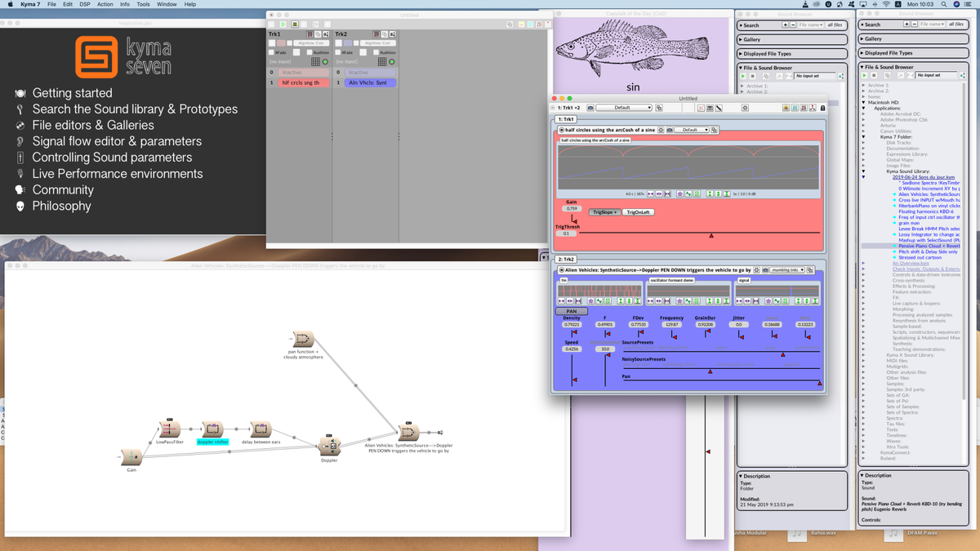Open Multigrid Default preset dropdown
980x551 pixels.
[624, 108]
